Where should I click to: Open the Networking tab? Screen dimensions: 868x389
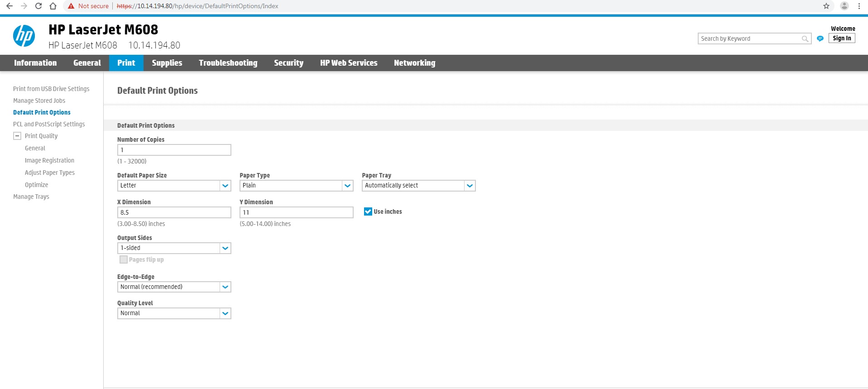coord(415,63)
